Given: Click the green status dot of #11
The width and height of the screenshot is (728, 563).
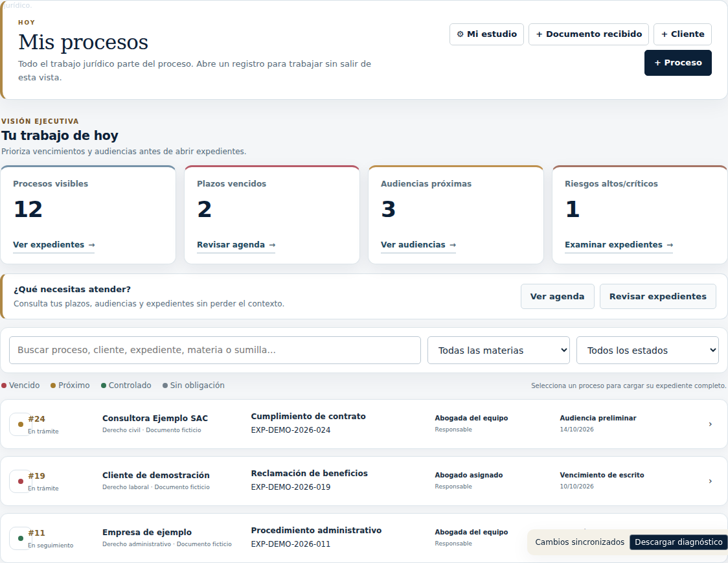Looking at the screenshot, I should click(21, 538).
